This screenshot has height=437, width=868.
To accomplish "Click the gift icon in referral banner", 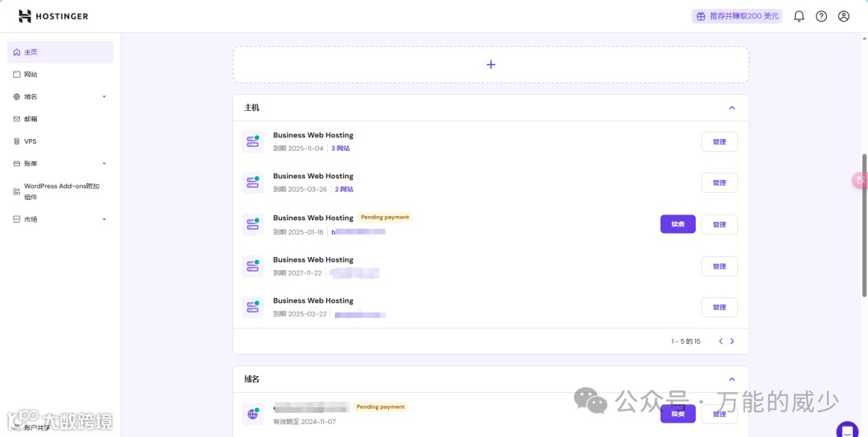I will [x=701, y=16].
